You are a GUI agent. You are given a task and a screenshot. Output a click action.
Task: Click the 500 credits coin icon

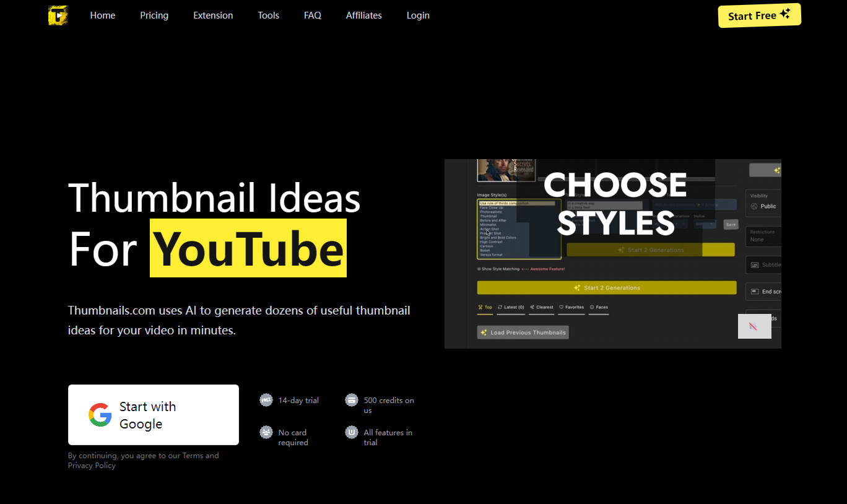[x=351, y=400]
